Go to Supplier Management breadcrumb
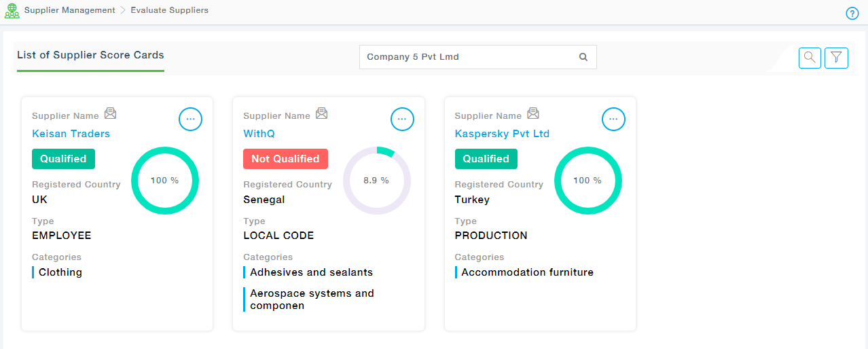868x349 pixels. pyautogui.click(x=69, y=11)
